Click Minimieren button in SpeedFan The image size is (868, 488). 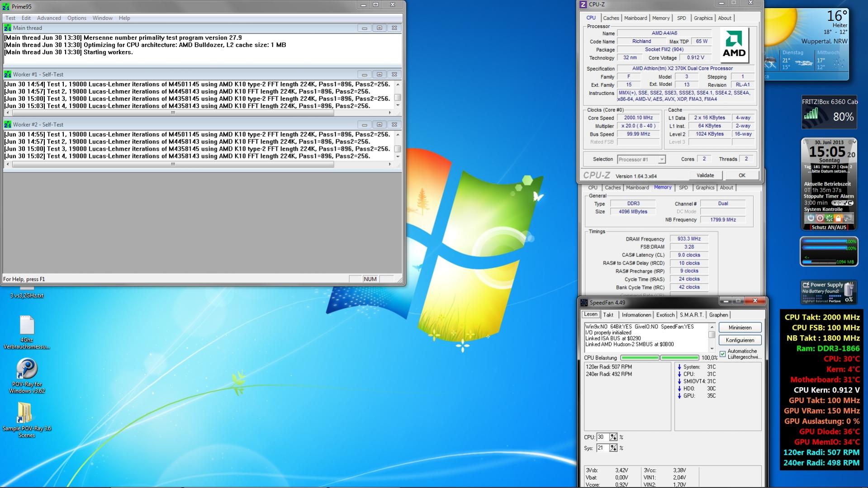740,328
